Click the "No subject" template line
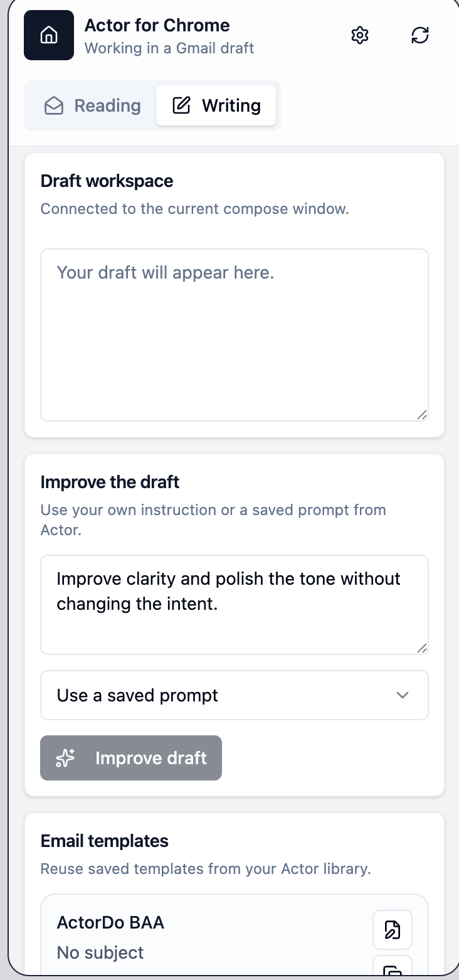459x980 pixels. 100,952
